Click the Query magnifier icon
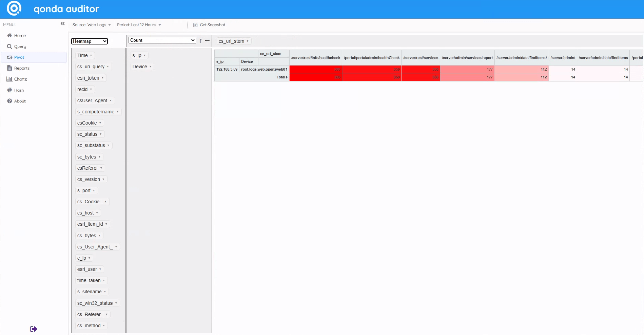 [9, 46]
